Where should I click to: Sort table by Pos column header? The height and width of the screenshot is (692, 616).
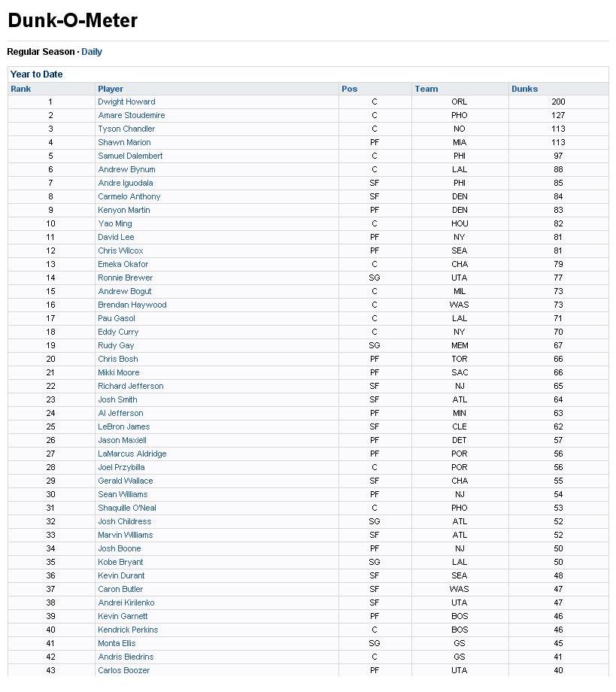pos(349,89)
